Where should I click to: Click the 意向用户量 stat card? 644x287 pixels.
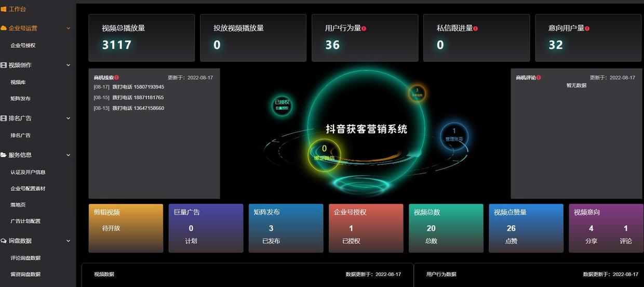[x=588, y=38]
